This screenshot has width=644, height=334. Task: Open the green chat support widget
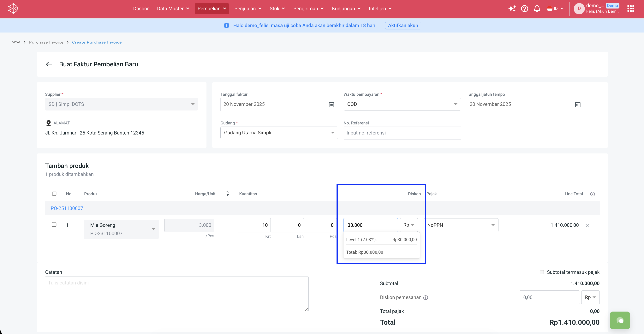[620, 320]
